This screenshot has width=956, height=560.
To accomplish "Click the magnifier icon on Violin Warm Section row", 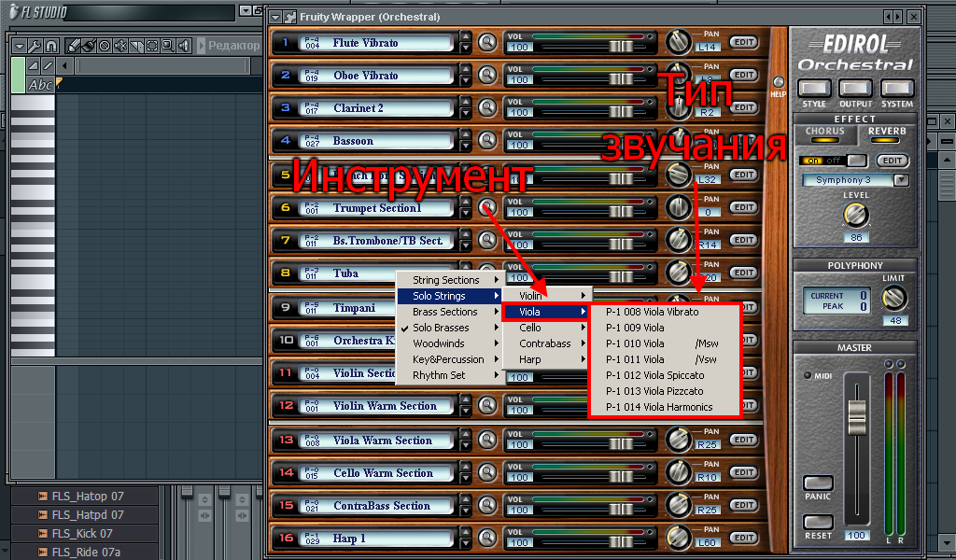I will pos(486,405).
